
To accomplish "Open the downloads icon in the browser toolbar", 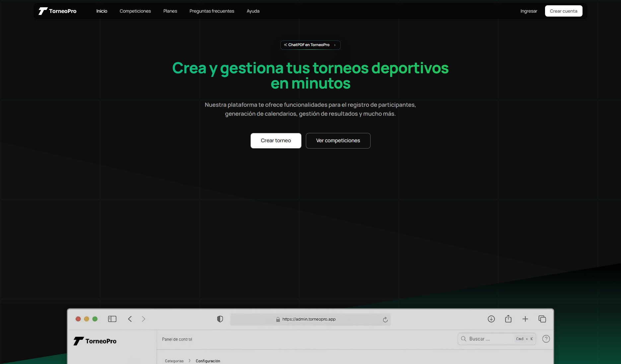I will tap(491, 319).
